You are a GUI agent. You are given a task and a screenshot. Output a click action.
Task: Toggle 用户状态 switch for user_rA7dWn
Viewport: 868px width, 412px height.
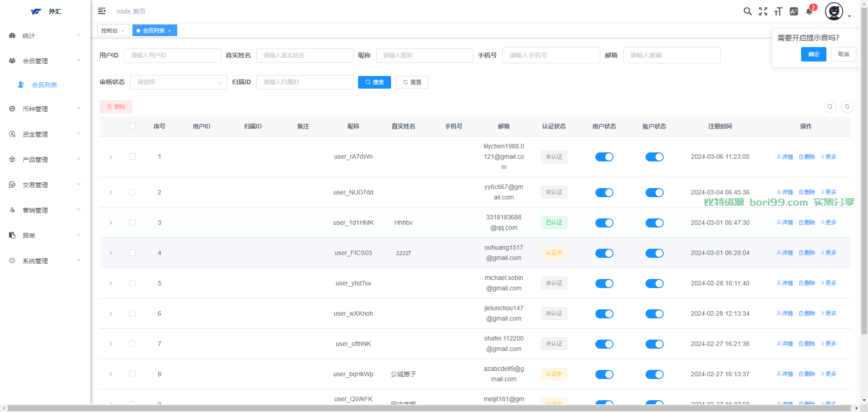(x=604, y=157)
